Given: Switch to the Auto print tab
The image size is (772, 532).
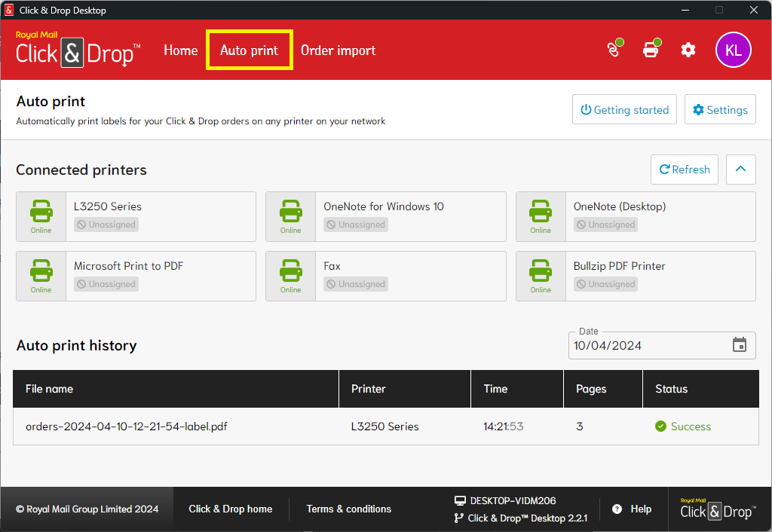Looking at the screenshot, I should pos(249,50).
